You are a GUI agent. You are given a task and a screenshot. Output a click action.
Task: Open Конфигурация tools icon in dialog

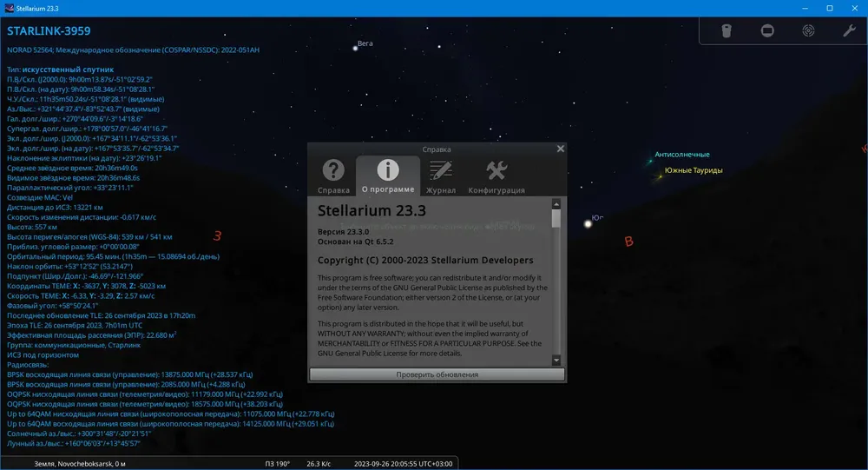click(496, 170)
